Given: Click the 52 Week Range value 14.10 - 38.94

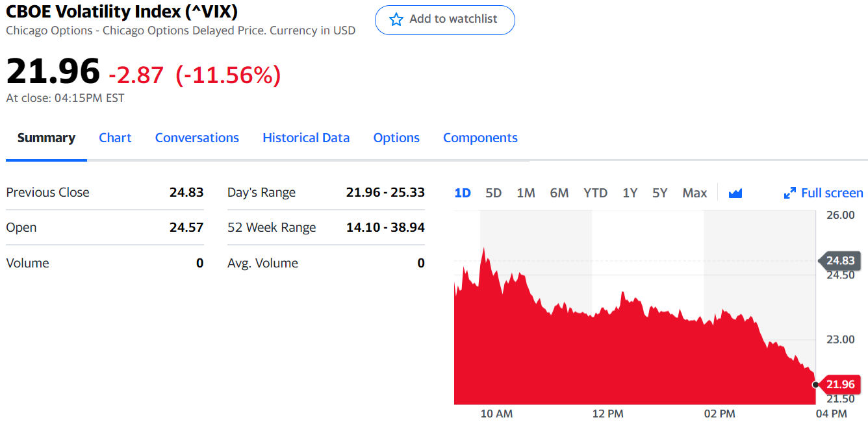Looking at the screenshot, I should [385, 227].
